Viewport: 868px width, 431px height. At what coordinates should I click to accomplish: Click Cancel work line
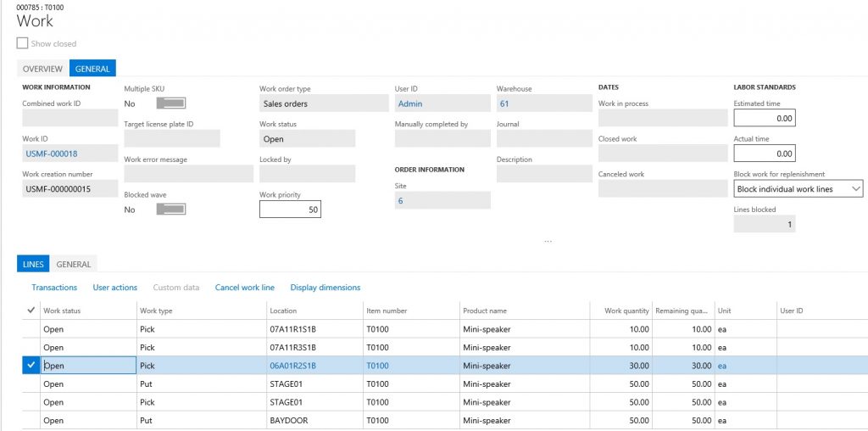[x=244, y=288]
